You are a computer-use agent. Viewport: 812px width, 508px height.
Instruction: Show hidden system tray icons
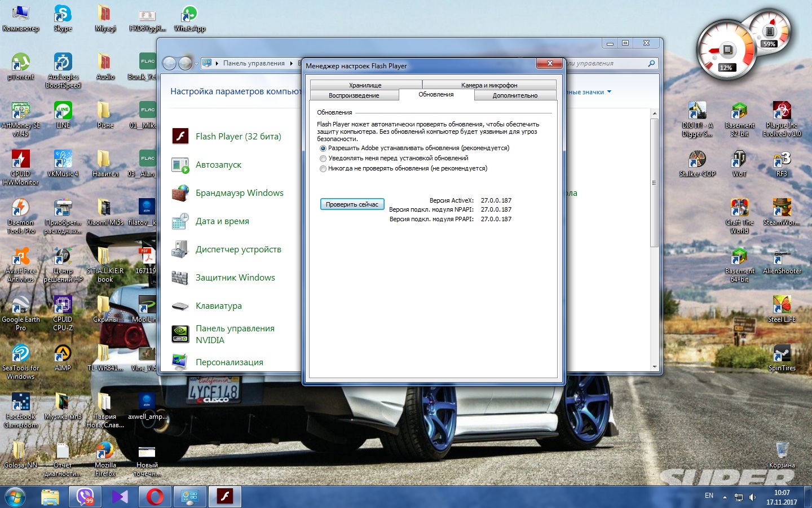tap(725, 497)
